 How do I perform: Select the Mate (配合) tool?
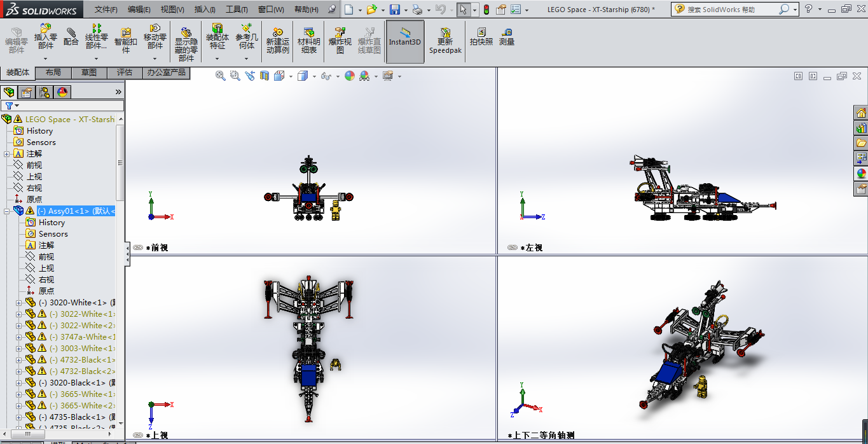click(x=71, y=37)
